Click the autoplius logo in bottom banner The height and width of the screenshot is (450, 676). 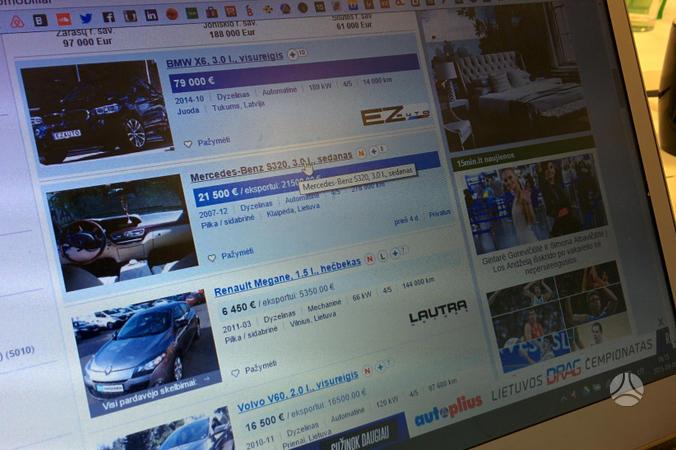[448, 411]
